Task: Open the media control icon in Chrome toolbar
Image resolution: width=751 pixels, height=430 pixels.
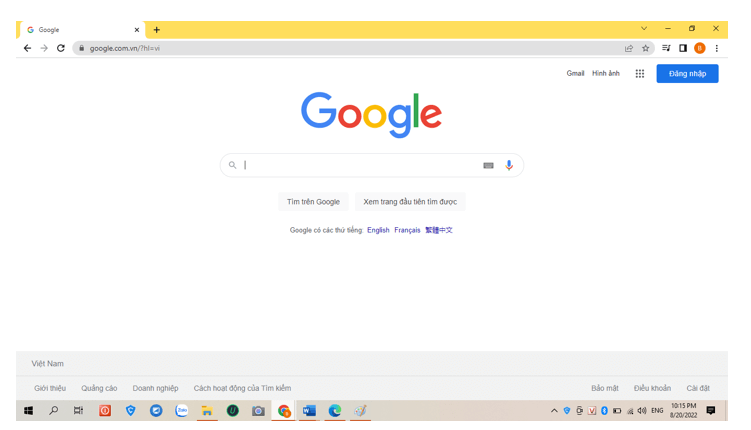Action: click(x=666, y=48)
